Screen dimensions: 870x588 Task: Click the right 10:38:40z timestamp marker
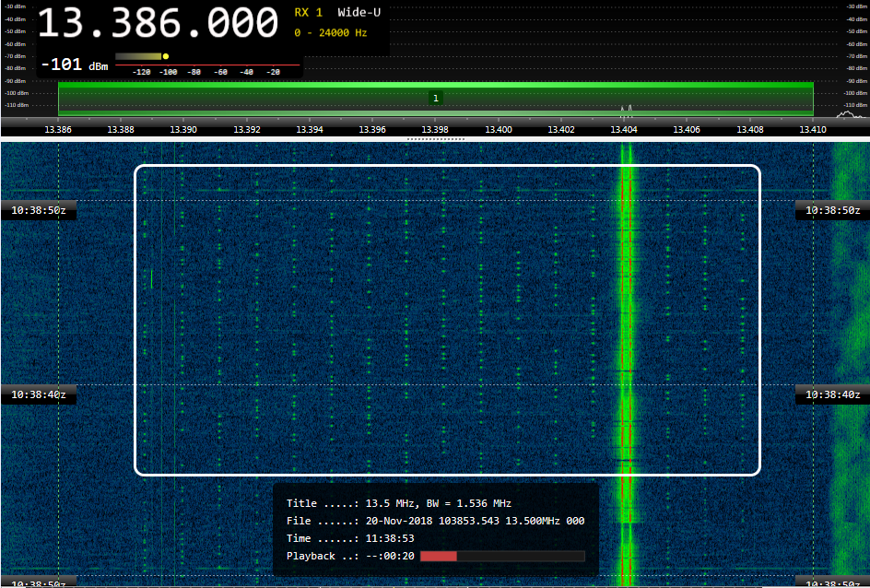(831, 394)
